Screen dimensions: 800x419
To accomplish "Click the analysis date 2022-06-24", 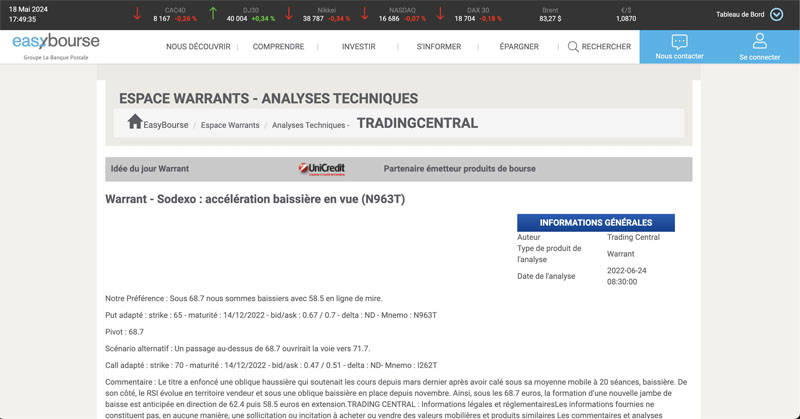I will [627, 270].
